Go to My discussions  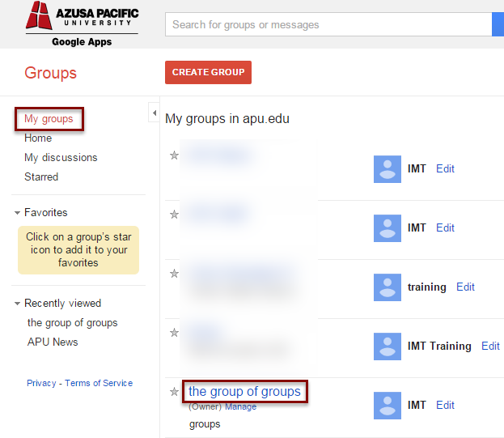[x=61, y=158]
